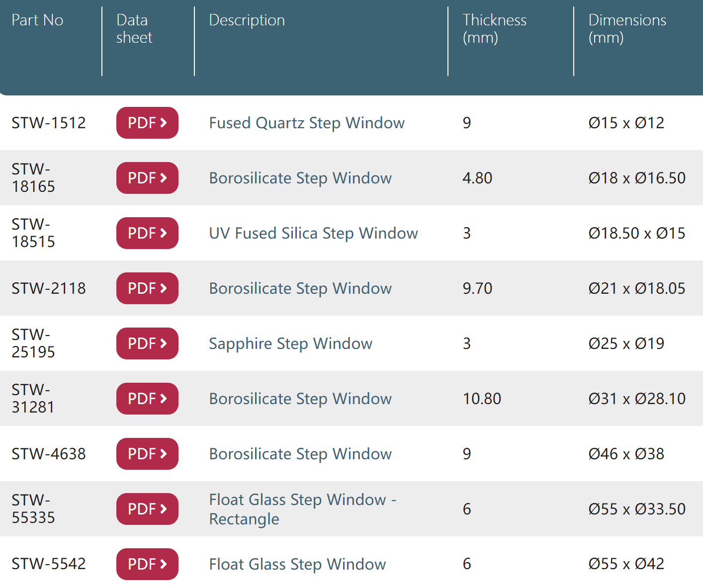Image resolution: width=703 pixels, height=588 pixels.
Task: Click dimensions value Ø18.50 x Ø15
Action: pos(637,233)
